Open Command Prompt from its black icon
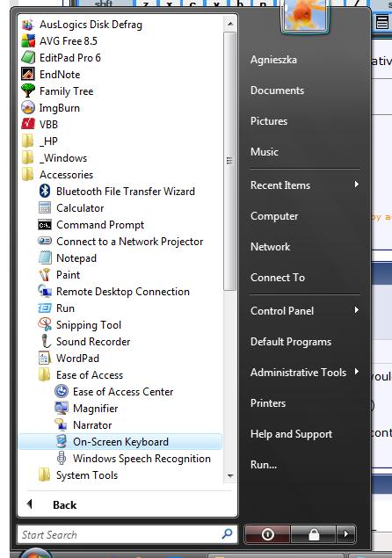This screenshot has width=392, height=558. (45, 225)
